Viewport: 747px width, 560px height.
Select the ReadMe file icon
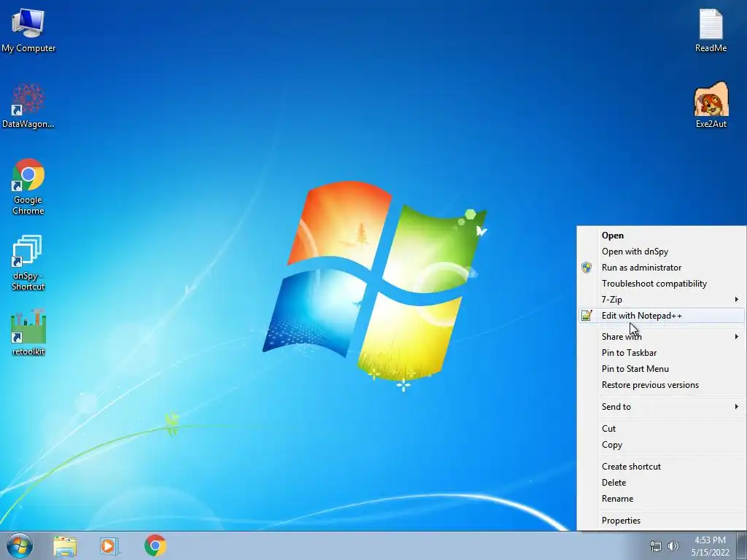711,30
